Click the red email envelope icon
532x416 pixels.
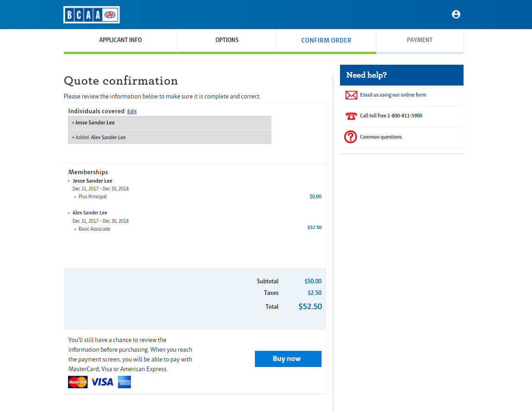(x=351, y=95)
